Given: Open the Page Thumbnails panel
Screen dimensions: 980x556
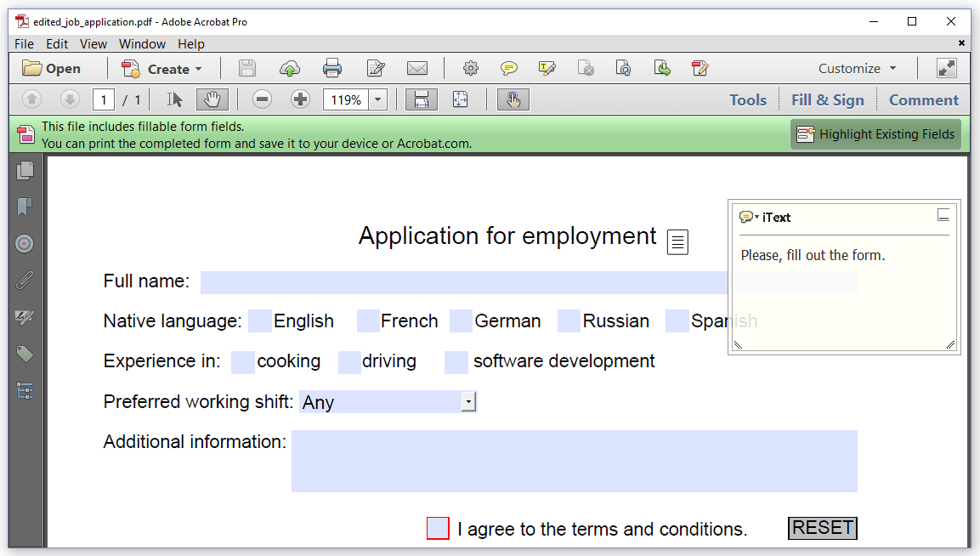Looking at the screenshot, I should click(x=25, y=171).
